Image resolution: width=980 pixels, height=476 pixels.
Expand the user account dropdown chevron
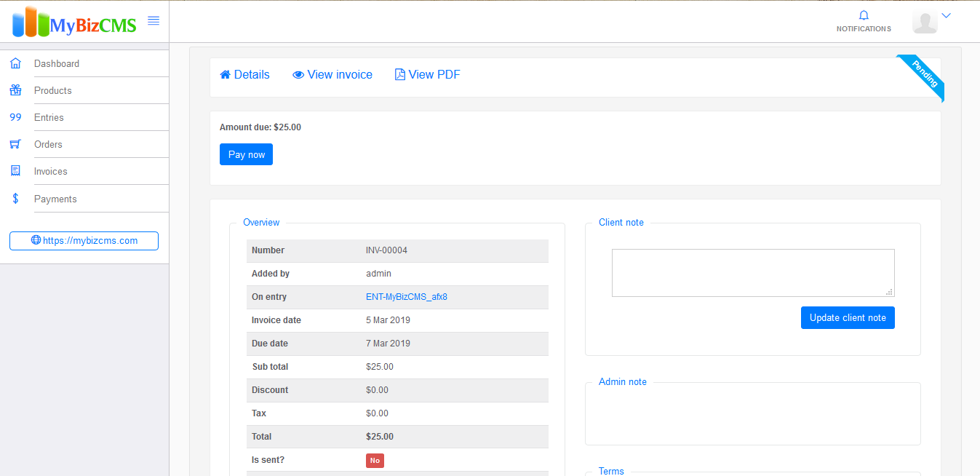(x=947, y=15)
